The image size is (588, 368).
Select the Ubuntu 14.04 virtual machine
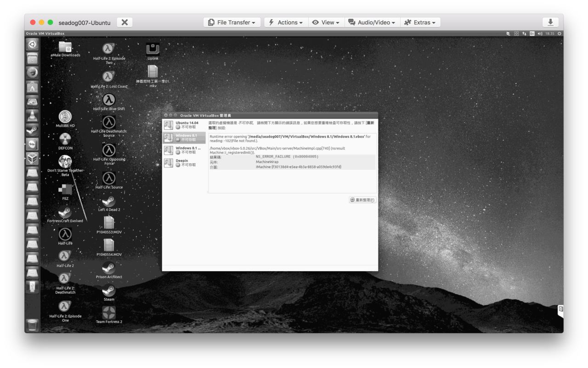pyautogui.click(x=184, y=125)
